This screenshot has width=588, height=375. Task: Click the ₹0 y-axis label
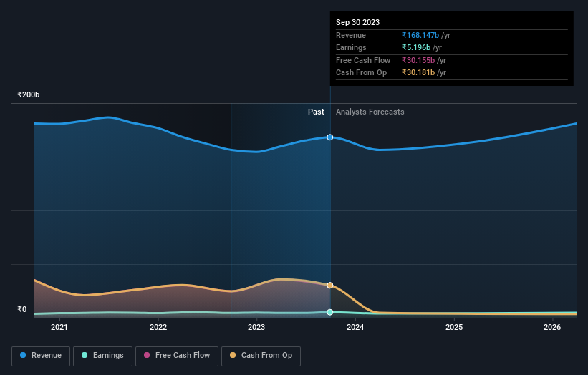[x=21, y=309]
